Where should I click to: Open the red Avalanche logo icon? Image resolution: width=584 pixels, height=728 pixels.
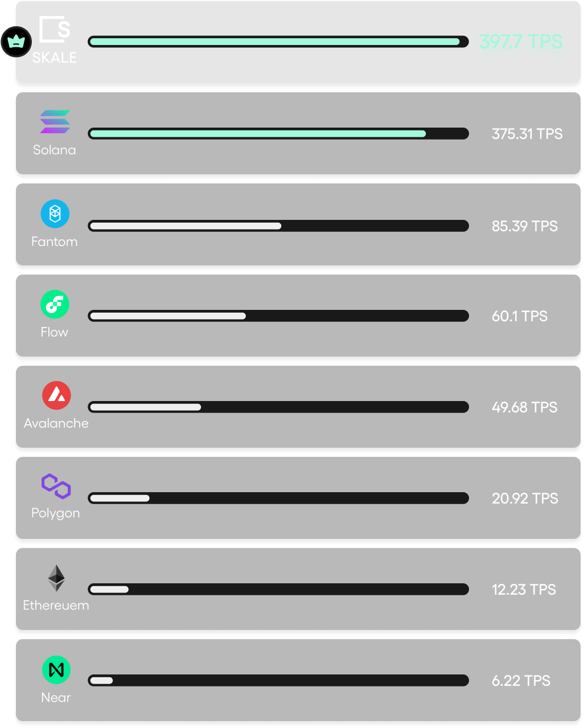[x=56, y=395]
